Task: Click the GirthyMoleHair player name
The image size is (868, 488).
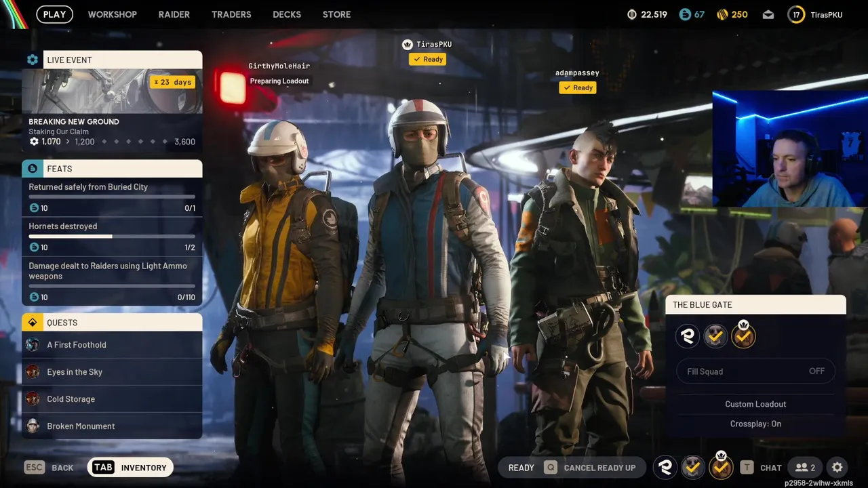Action: [x=279, y=66]
